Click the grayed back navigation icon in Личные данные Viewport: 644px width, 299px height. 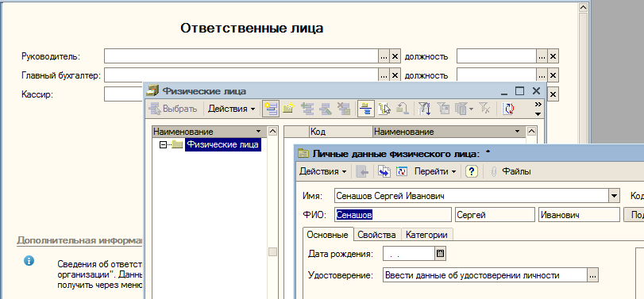coord(362,171)
